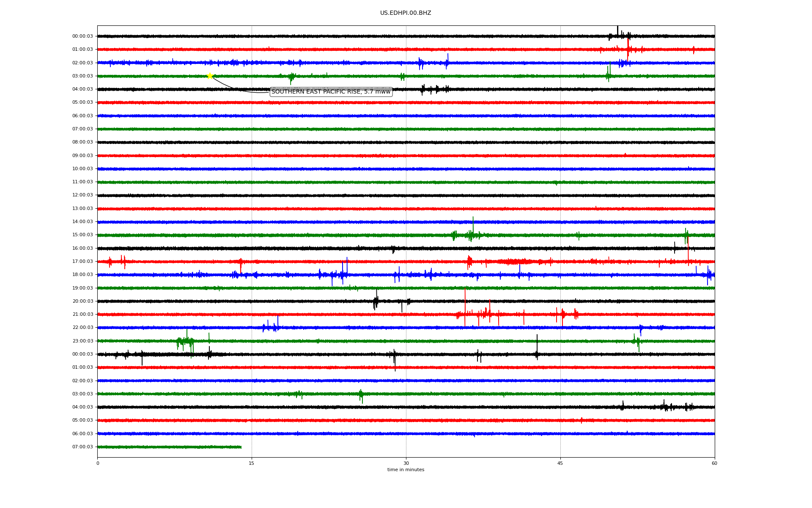This screenshot has width=812, height=508.
Task: Click the 22:00:03 row time label
Action: (x=82, y=328)
